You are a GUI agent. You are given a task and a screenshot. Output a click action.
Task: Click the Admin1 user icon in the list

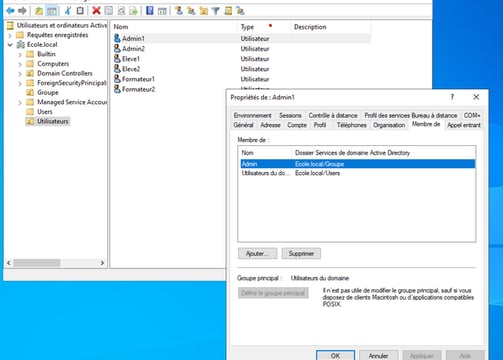[117, 38]
